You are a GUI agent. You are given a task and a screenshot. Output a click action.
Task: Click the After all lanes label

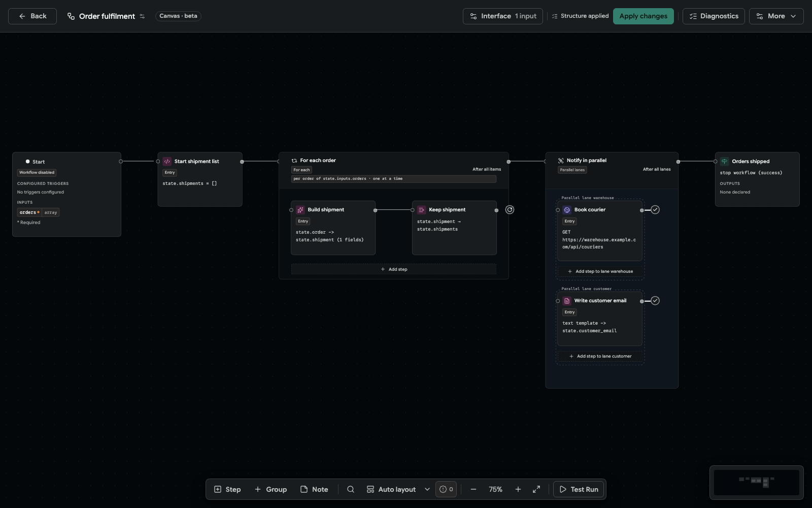(657, 170)
